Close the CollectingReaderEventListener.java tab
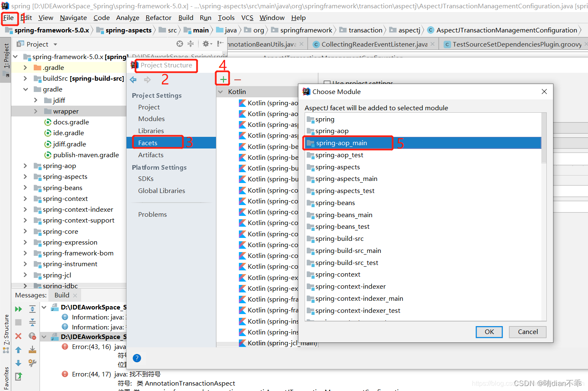588x391 pixels. tap(433, 44)
